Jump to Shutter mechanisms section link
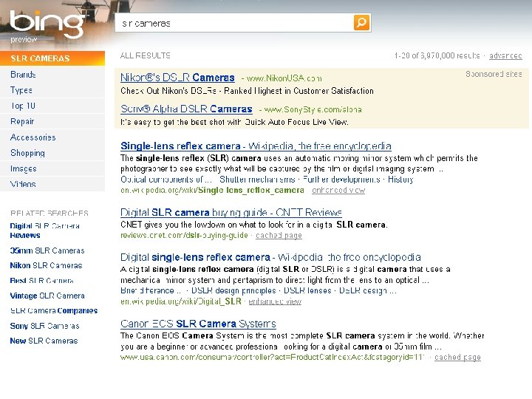 tap(257, 179)
